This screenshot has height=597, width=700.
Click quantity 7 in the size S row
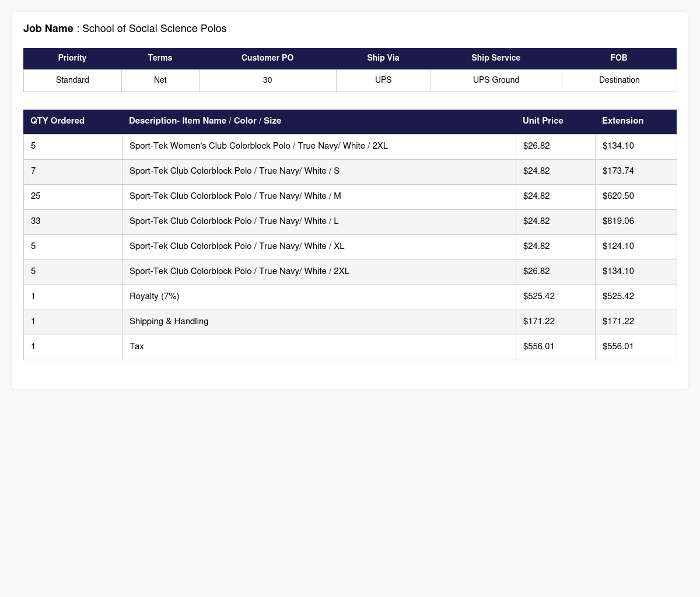pyautogui.click(x=73, y=171)
